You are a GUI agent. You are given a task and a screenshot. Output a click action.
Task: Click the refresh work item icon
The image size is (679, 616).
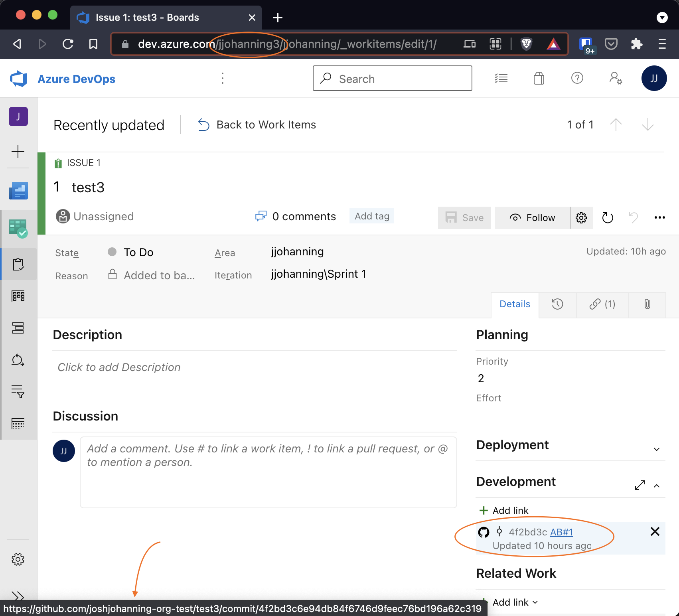coord(607,217)
